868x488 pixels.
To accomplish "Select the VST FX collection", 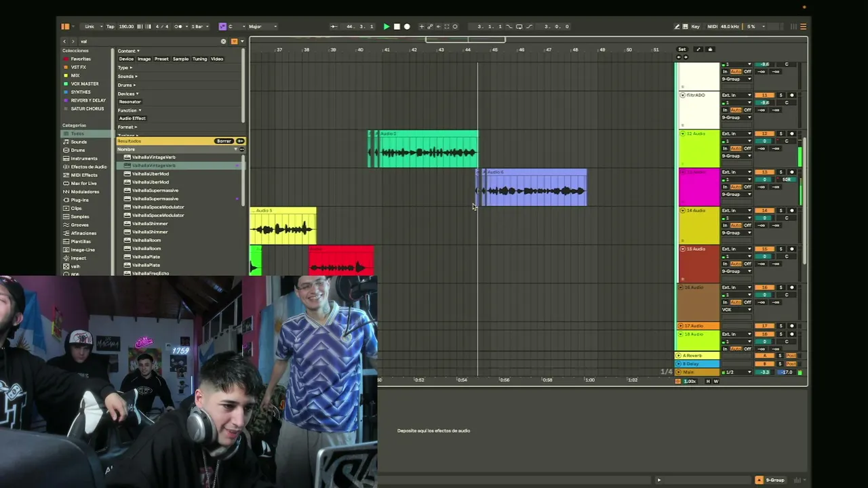I will (x=78, y=67).
